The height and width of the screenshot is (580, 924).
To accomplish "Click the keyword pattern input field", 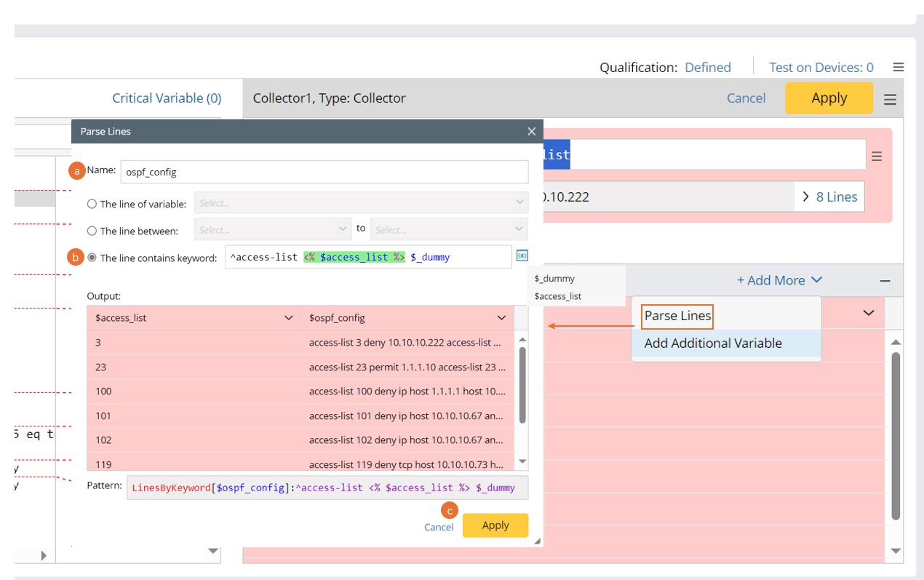I will [368, 257].
